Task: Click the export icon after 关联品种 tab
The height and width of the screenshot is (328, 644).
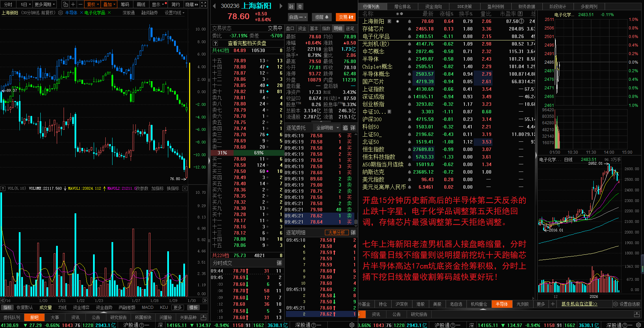Action: click(x=203, y=317)
